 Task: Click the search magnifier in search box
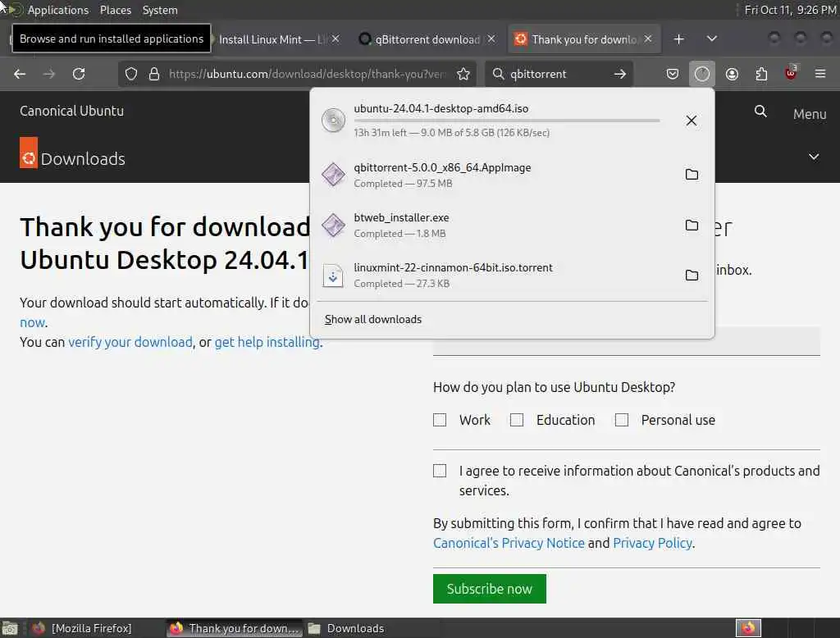498,74
